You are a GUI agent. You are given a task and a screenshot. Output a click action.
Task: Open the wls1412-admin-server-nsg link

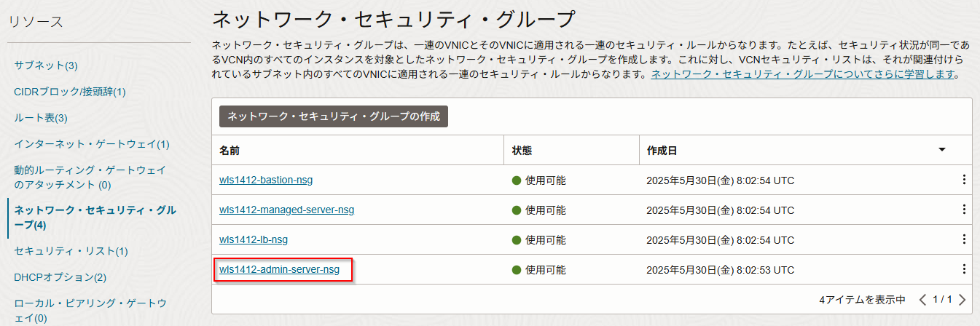279,270
